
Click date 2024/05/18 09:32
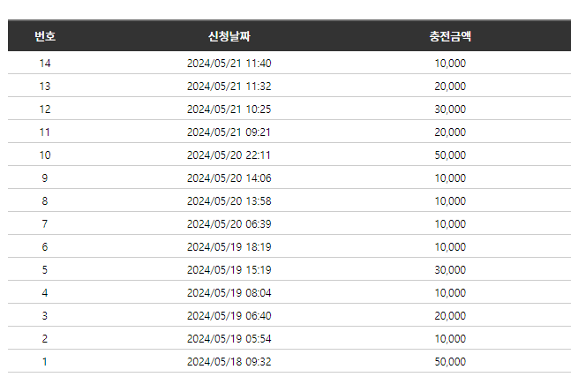click(229, 362)
